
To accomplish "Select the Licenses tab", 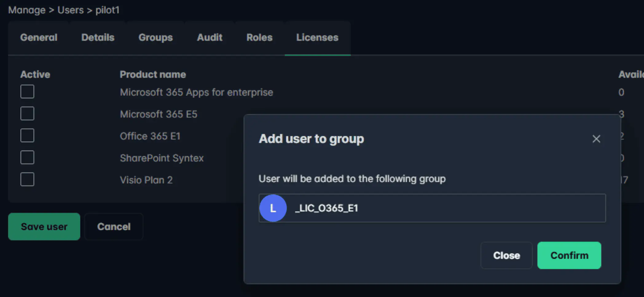I will point(317,37).
